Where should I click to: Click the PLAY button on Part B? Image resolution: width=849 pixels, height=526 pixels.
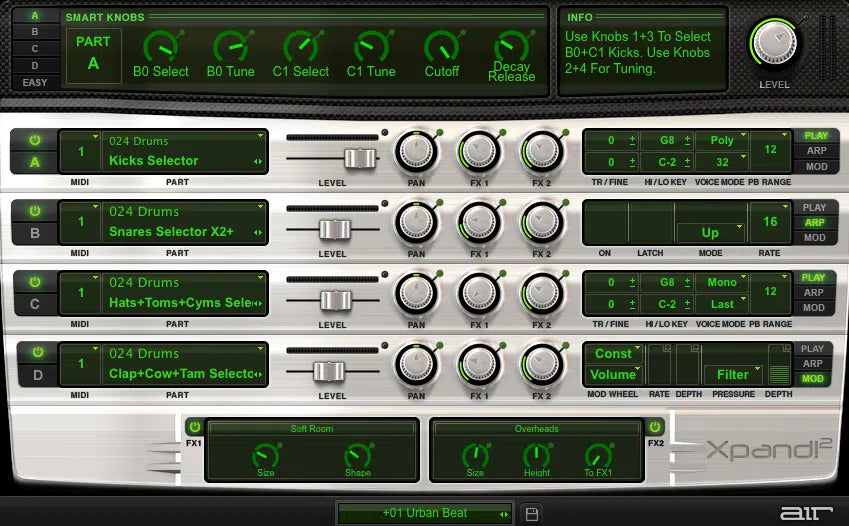(x=814, y=208)
